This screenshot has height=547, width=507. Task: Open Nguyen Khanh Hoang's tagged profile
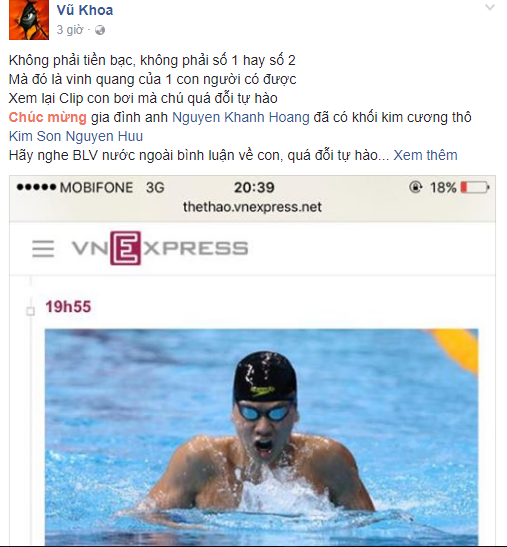click(241, 117)
